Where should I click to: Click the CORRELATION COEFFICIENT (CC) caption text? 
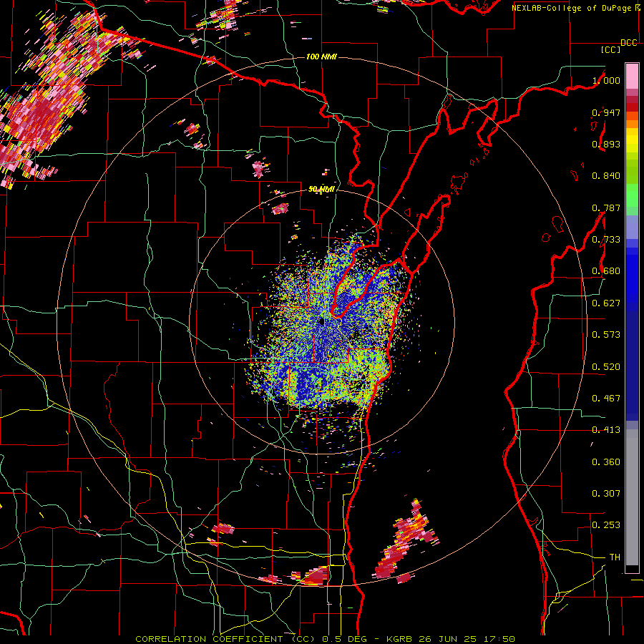point(225,639)
